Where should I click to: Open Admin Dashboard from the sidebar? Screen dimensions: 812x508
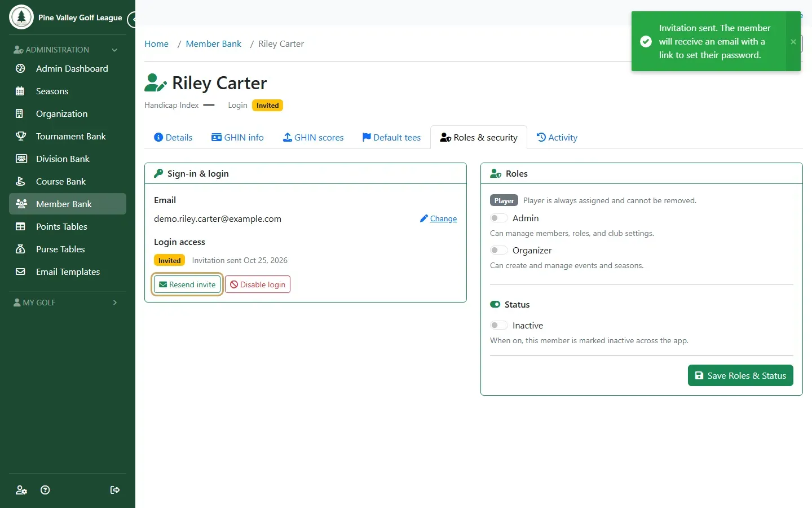(x=68, y=68)
